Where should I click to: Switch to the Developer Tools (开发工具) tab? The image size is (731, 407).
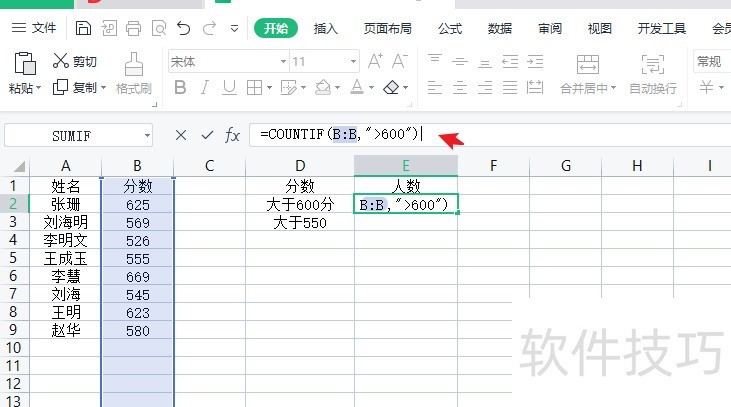[662, 29]
